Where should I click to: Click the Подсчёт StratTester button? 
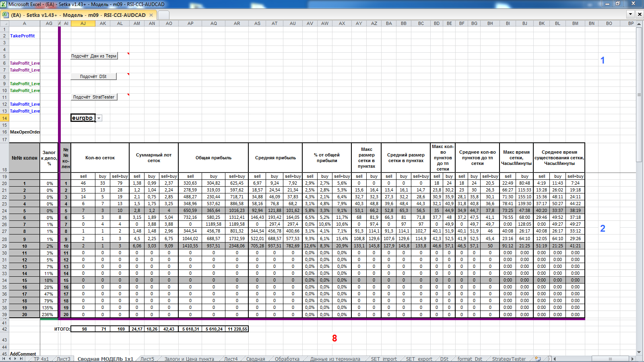94,97
